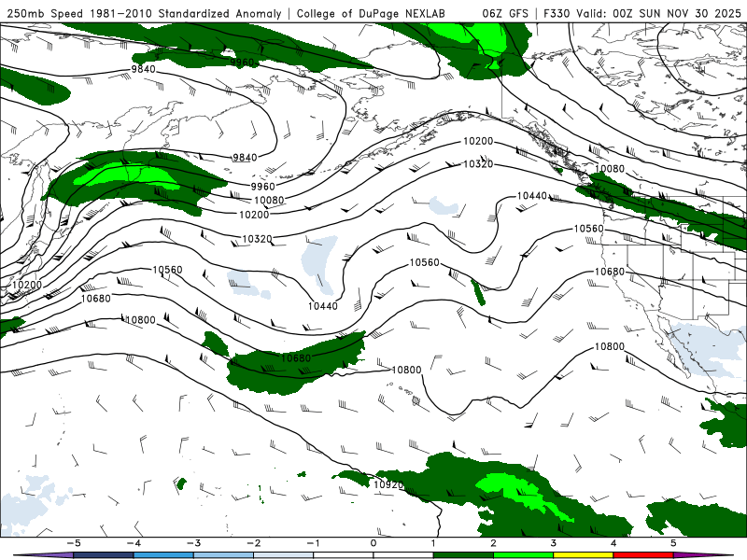Click the '2' value on the color scale
Image resolution: width=747 pixels, height=560 pixels.
pos(493,543)
